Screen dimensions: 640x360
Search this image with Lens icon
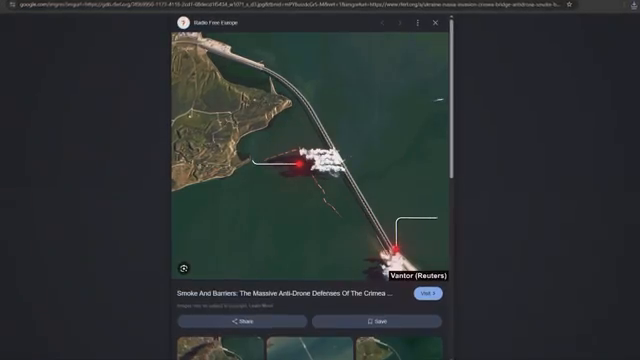pos(184,268)
